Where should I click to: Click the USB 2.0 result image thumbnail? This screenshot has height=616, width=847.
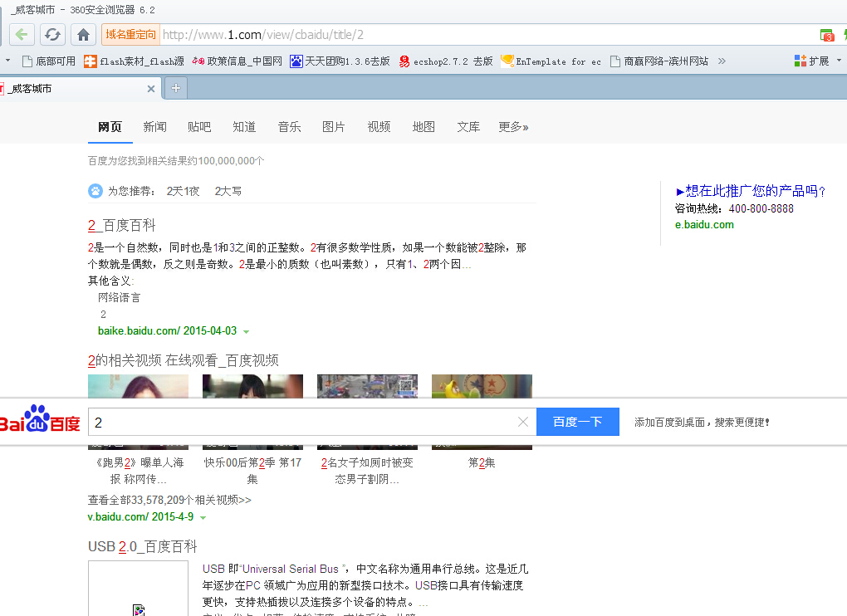(139, 589)
